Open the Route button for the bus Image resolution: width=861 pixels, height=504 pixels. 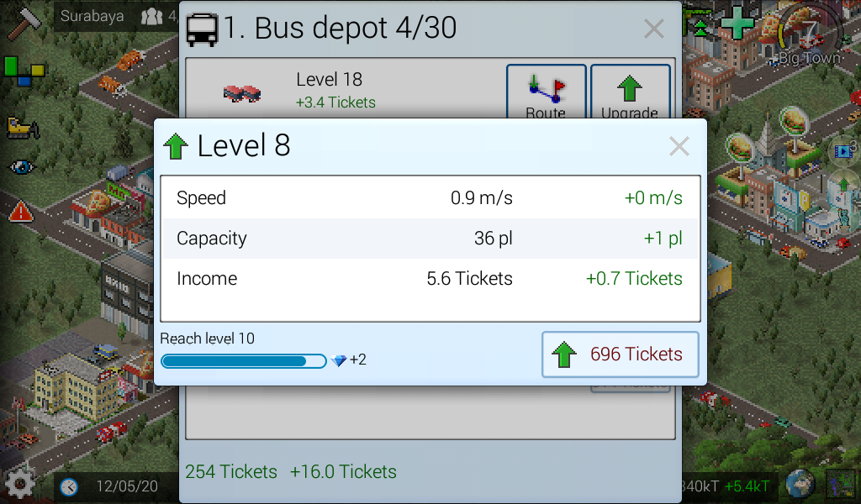pos(546,92)
